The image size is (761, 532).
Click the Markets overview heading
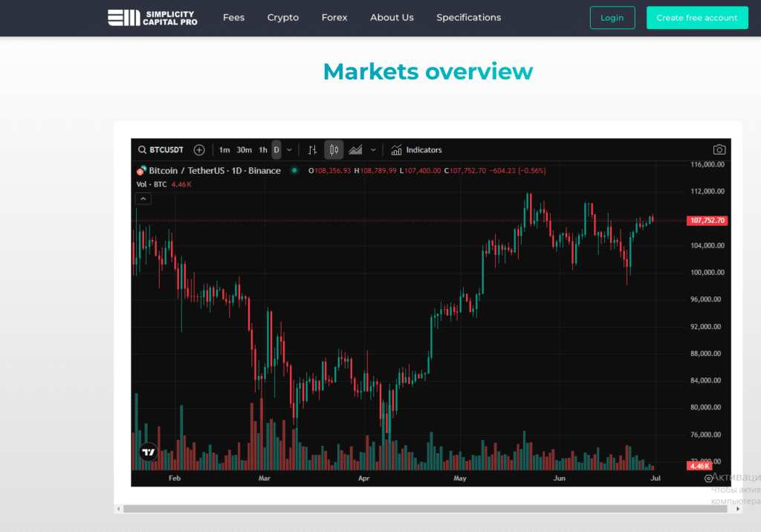click(428, 71)
